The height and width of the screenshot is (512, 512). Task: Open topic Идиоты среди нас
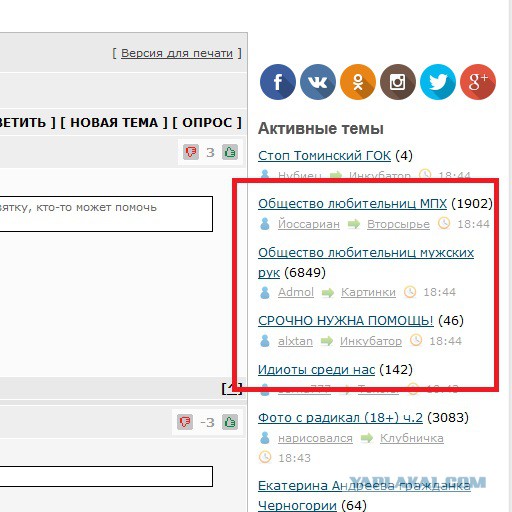pos(316,370)
